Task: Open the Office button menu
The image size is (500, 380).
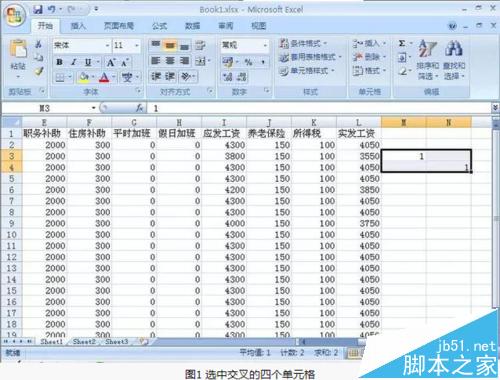Action: point(15,15)
